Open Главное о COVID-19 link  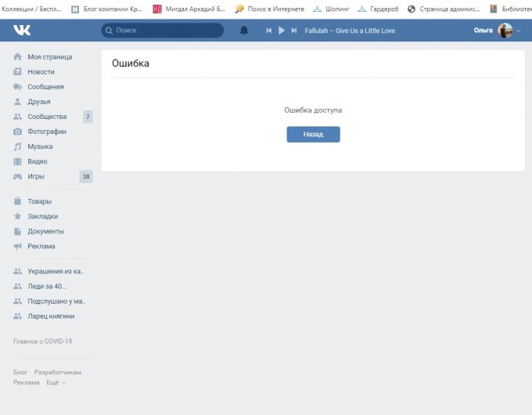pyautogui.click(x=42, y=341)
